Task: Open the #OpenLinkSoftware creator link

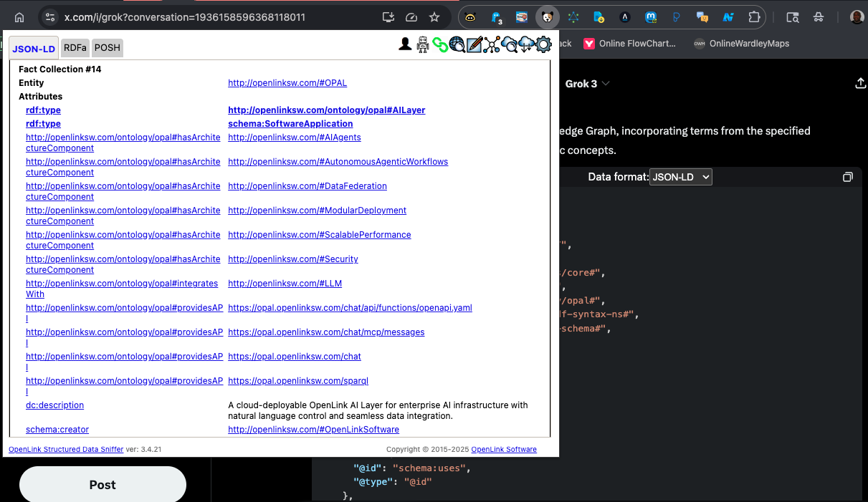Action: click(313, 430)
